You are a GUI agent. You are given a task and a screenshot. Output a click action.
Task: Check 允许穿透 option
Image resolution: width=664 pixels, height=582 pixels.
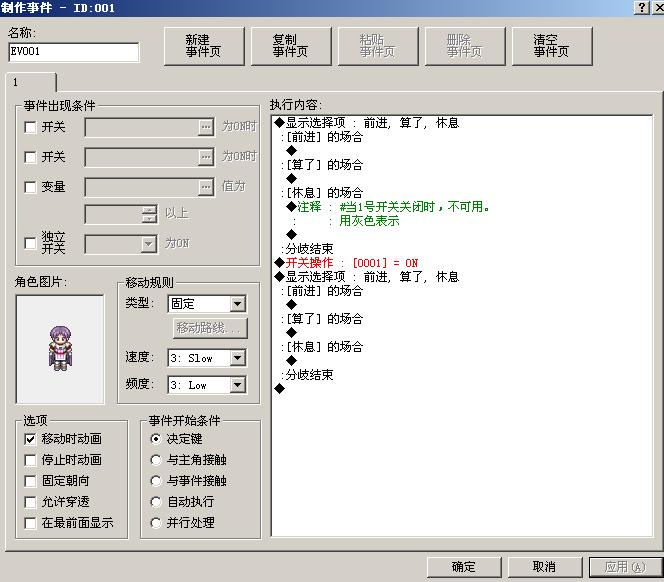[30, 502]
